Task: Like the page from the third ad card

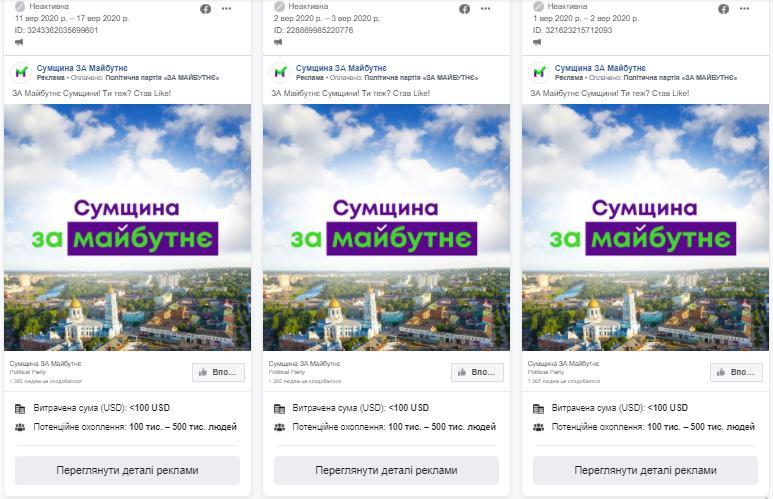Action: pos(736,372)
